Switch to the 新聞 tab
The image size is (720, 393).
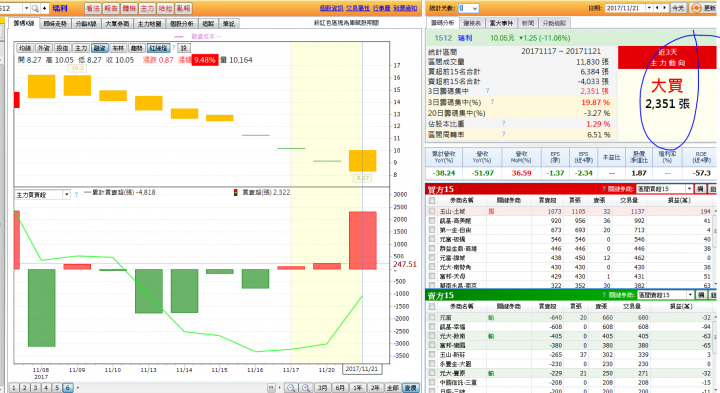pos(528,23)
